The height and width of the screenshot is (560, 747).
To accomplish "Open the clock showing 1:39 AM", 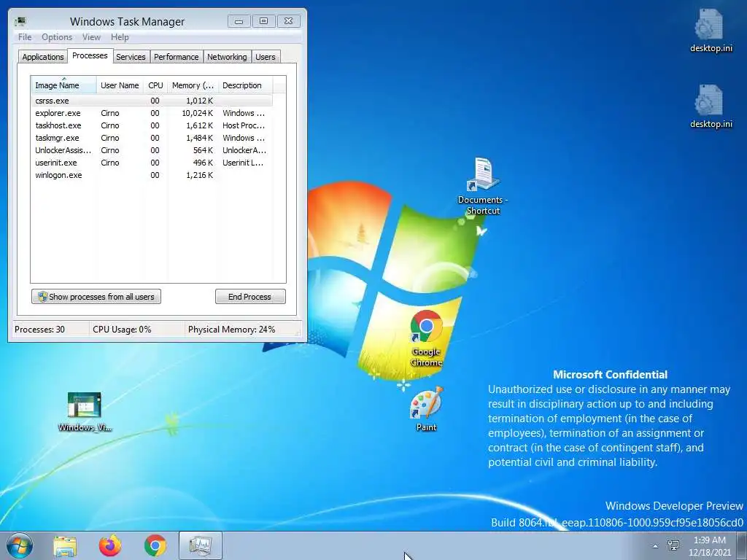I will 709,545.
